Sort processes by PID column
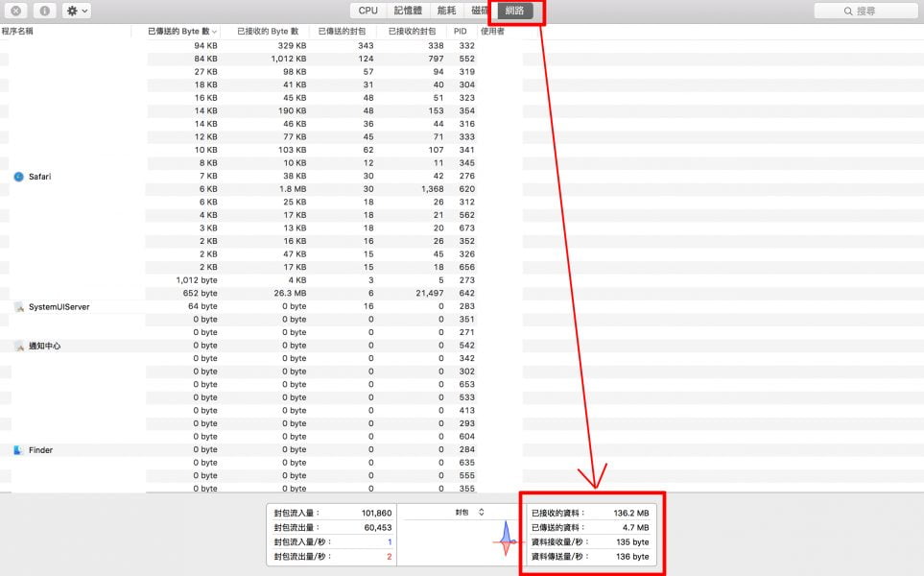Image resolution: width=924 pixels, height=576 pixels. 461,32
